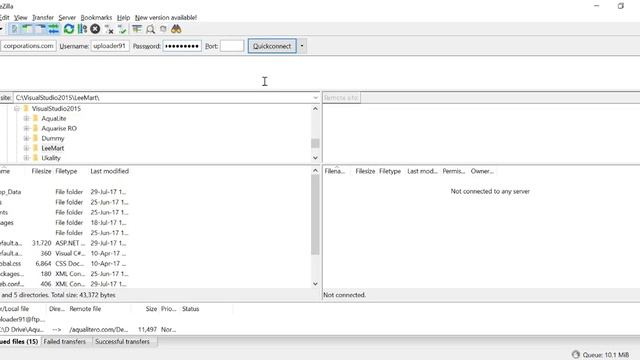Click the Status column header in queue
Screen dimensions: 640x360
[x=191, y=309]
